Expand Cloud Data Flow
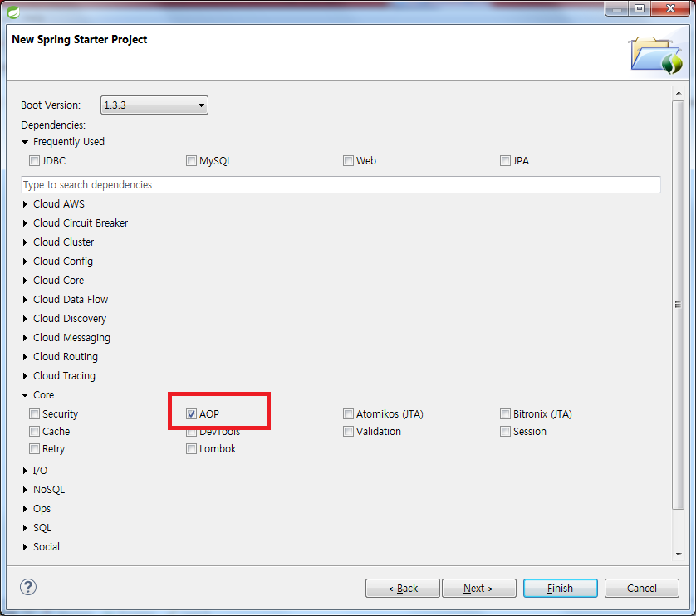 click(25, 300)
